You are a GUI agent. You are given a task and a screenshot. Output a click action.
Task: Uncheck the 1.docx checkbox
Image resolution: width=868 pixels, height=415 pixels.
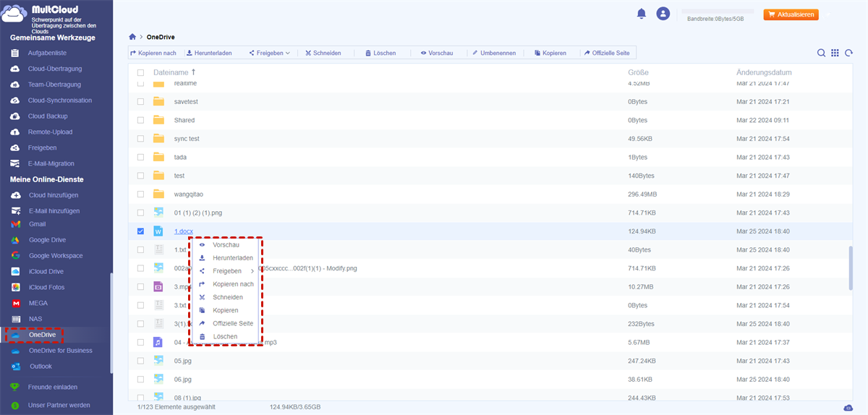point(140,231)
